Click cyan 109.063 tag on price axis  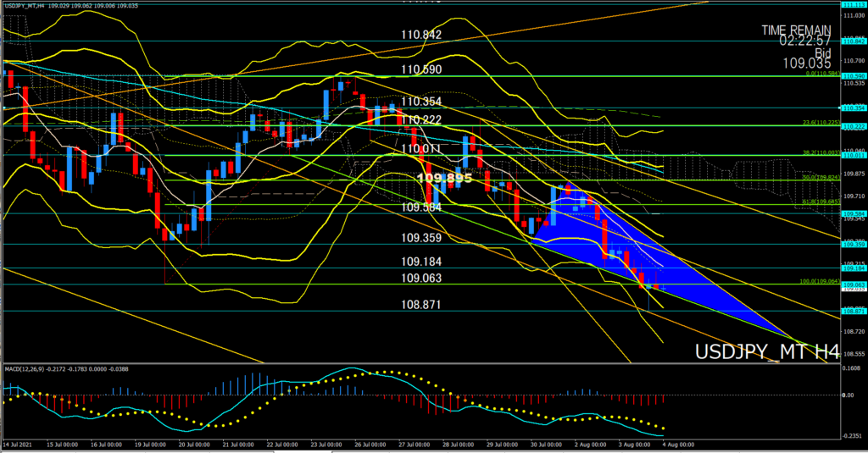click(853, 285)
